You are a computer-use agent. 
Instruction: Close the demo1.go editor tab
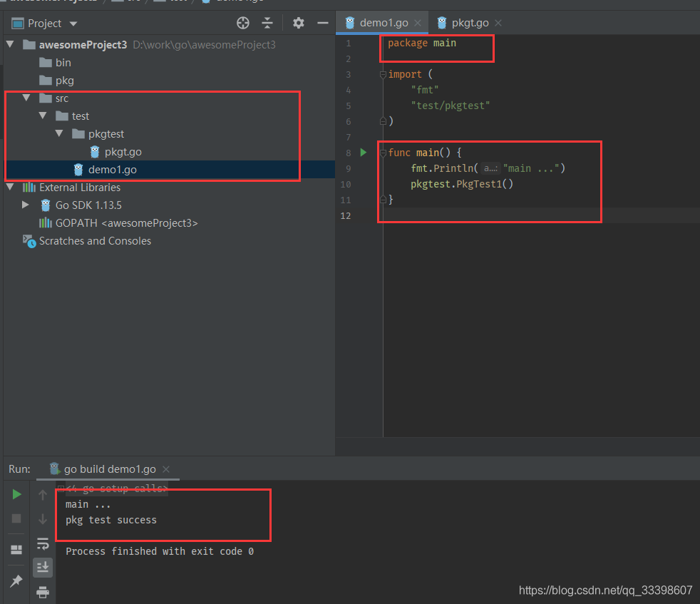pos(418,23)
